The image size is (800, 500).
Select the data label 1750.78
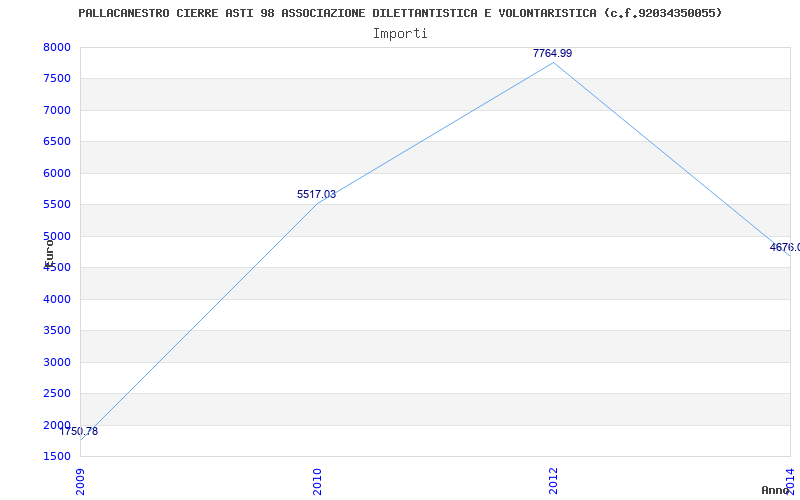tap(79, 431)
